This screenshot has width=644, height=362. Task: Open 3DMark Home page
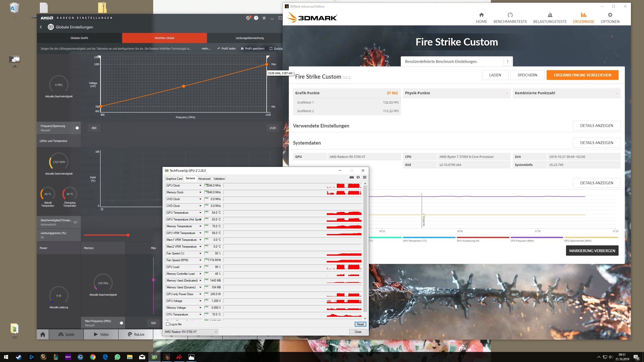pyautogui.click(x=481, y=18)
